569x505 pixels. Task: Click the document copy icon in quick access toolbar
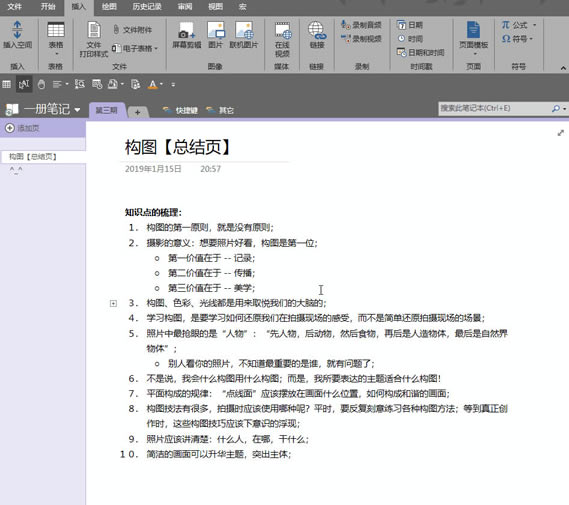135,85
